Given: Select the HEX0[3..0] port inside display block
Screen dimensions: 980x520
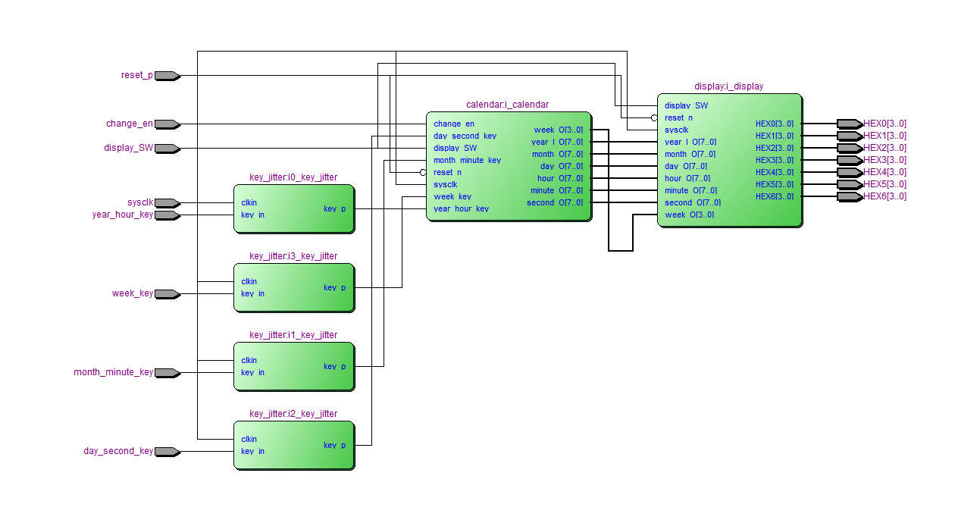Looking at the screenshot, I should (775, 124).
